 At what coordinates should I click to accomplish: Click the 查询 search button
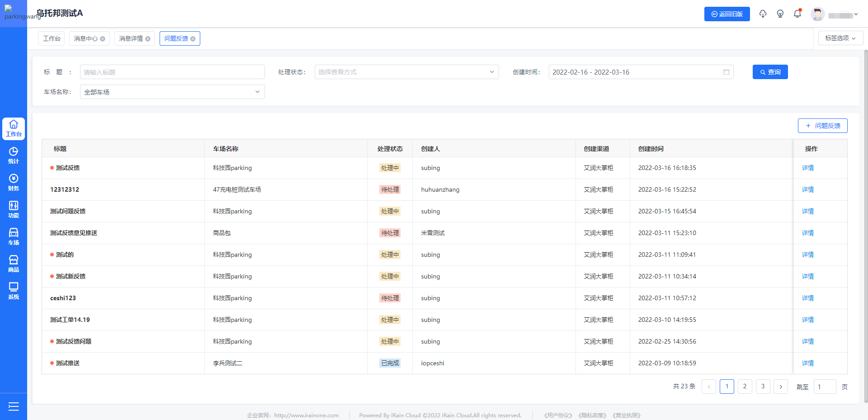(770, 72)
